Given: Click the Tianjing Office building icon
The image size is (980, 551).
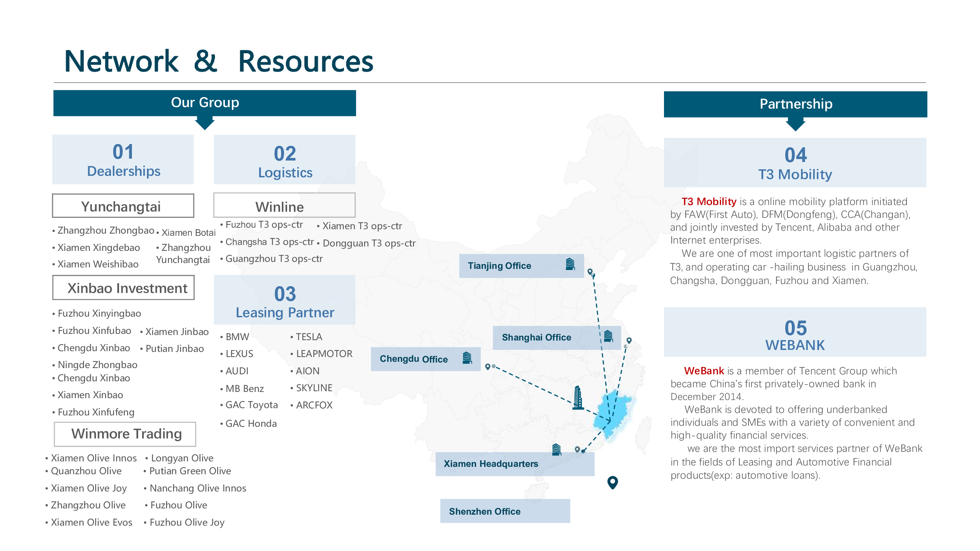Looking at the screenshot, I should [x=570, y=264].
